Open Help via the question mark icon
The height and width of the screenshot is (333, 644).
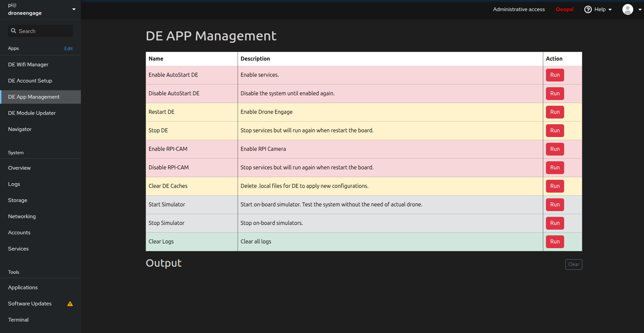pyautogui.click(x=588, y=9)
